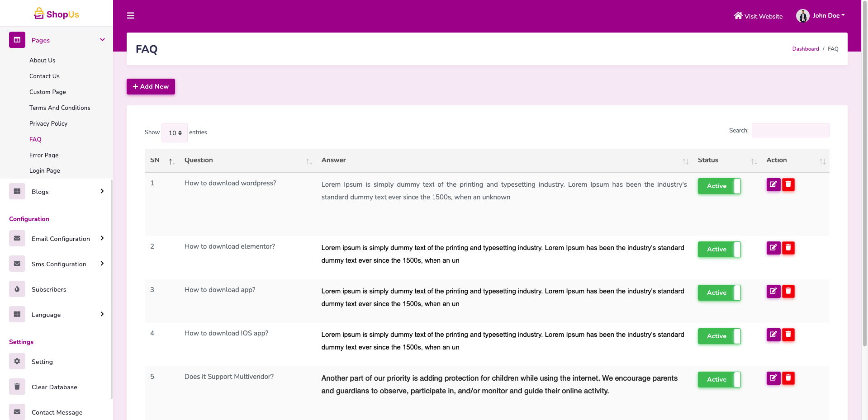Follow the Dashboard breadcrumb link
The image size is (868, 420).
(805, 49)
